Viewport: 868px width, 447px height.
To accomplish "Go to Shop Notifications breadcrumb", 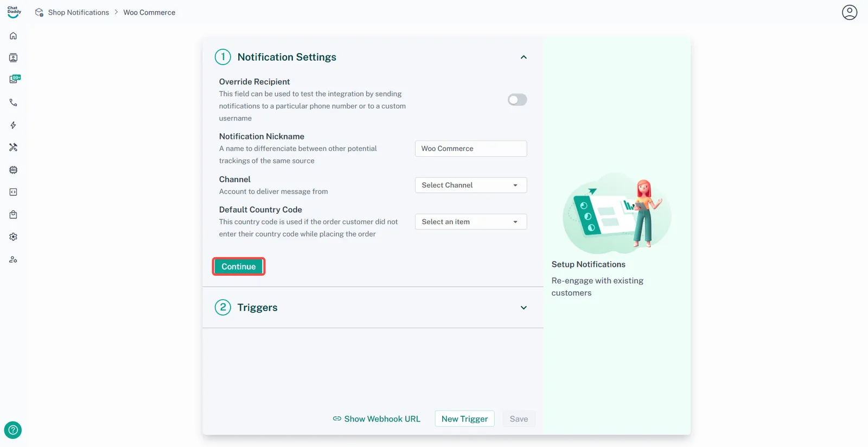I will click(78, 12).
